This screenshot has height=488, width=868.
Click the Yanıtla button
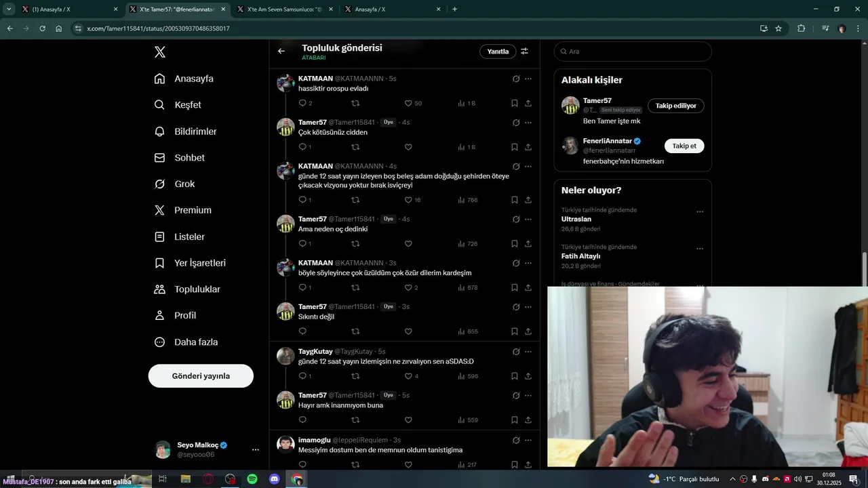tap(498, 52)
